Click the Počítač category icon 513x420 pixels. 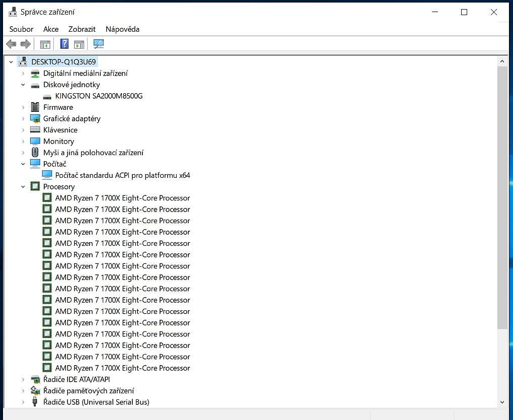(35, 164)
